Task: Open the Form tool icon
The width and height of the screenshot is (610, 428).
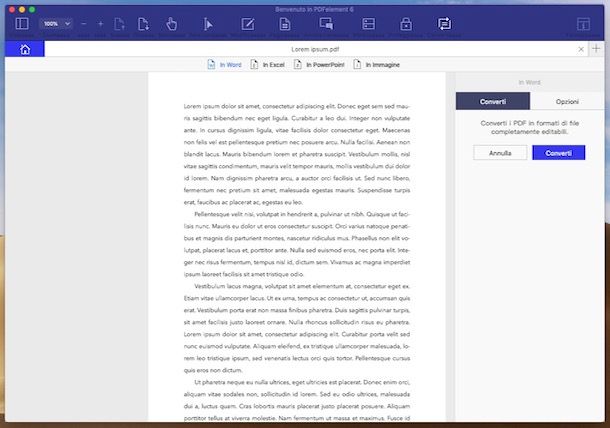Action: click(x=368, y=24)
